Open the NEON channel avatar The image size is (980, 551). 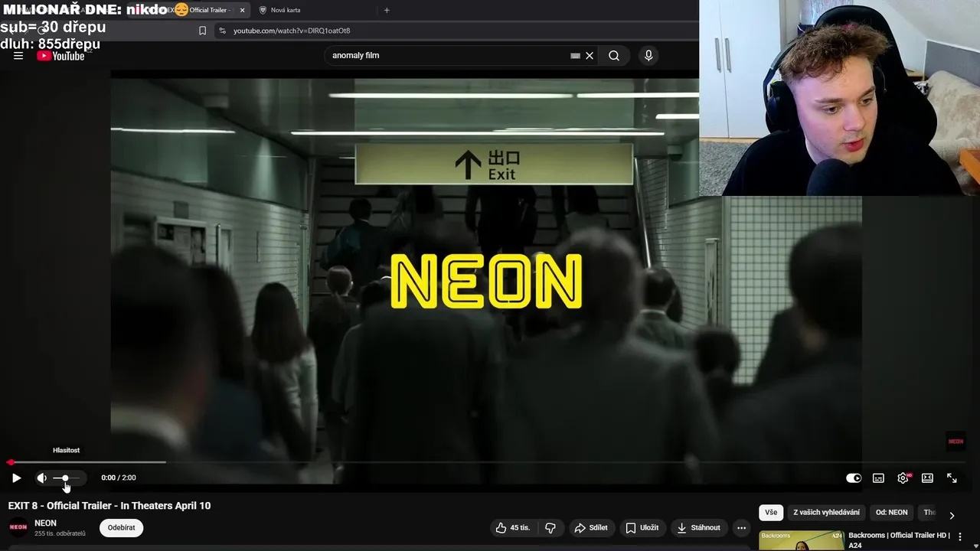pos(18,527)
